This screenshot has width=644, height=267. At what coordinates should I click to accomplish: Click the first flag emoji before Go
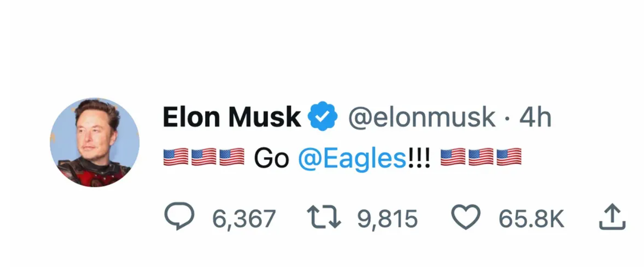(x=176, y=157)
